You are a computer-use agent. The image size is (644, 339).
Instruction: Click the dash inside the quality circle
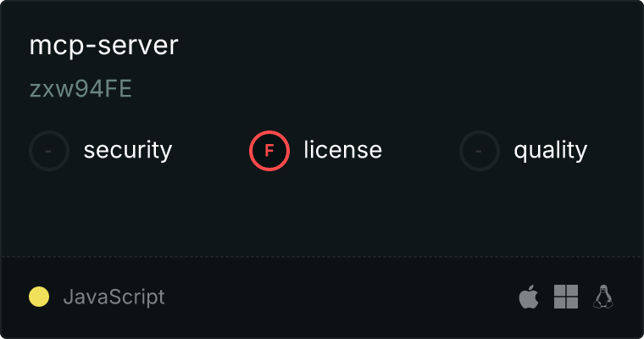click(x=479, y=151)
